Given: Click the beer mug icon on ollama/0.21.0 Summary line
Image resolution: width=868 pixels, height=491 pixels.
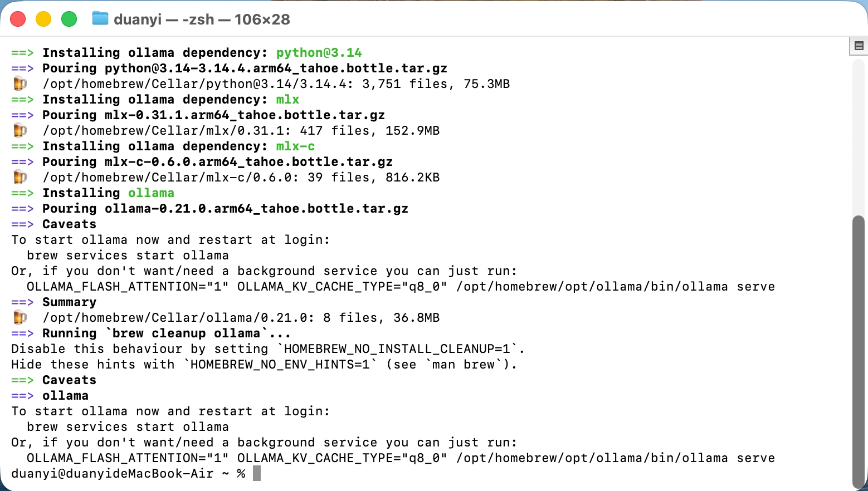Looking at the screenshot, I should coord(20,318).
